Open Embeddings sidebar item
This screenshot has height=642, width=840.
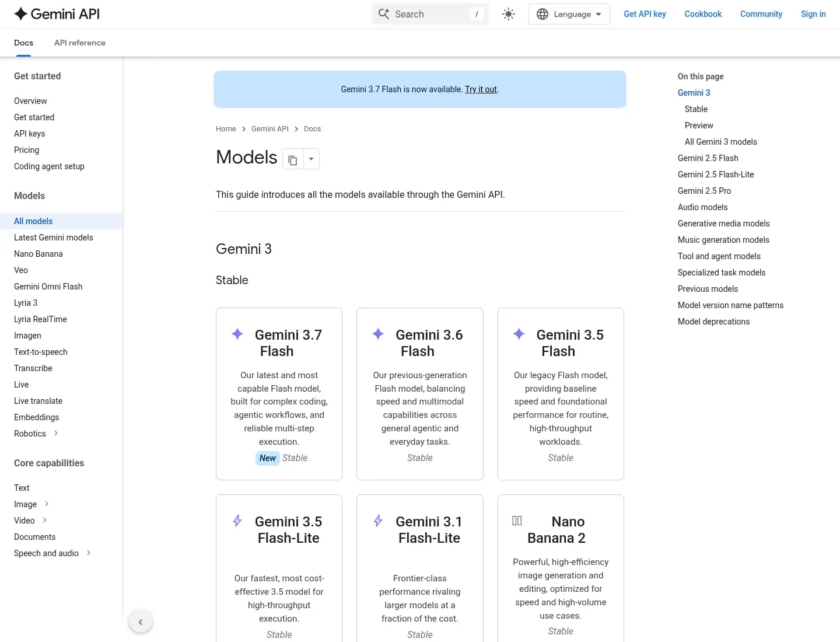[x=36, y=417]
